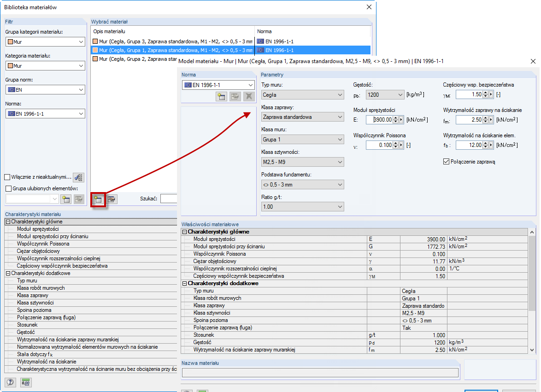
Task: Click the Współczynnik Poissona input field
Action: [380, 145]
